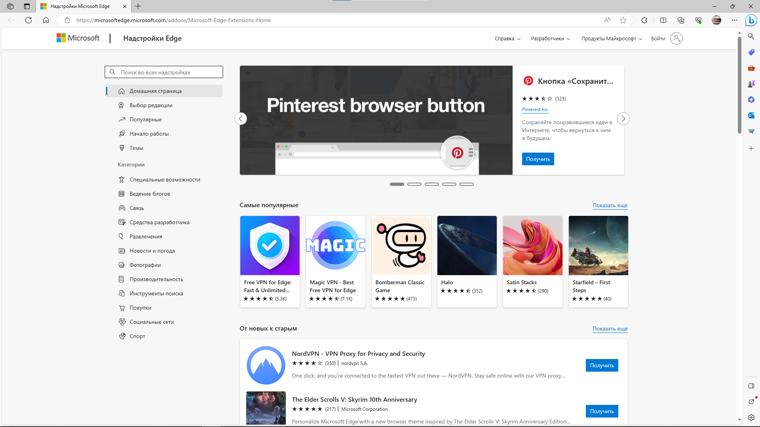The image size is (760, 427).
Task: Open Edge split screen icon
Action: click(x=663, y=20)
